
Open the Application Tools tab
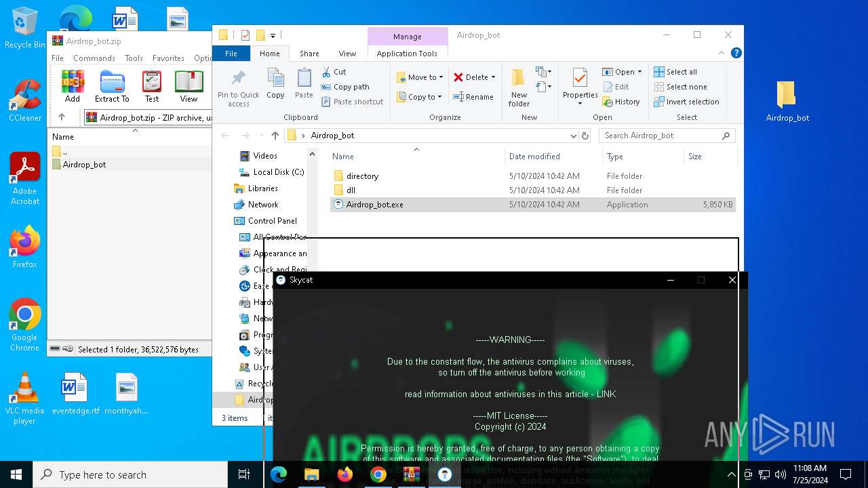point(407,54)
